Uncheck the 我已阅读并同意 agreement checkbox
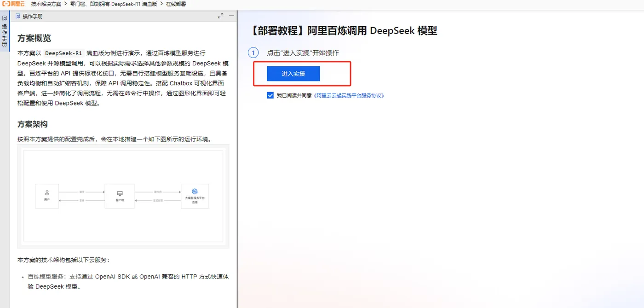This screenshot has height=308, width=644. coord(270,95)
